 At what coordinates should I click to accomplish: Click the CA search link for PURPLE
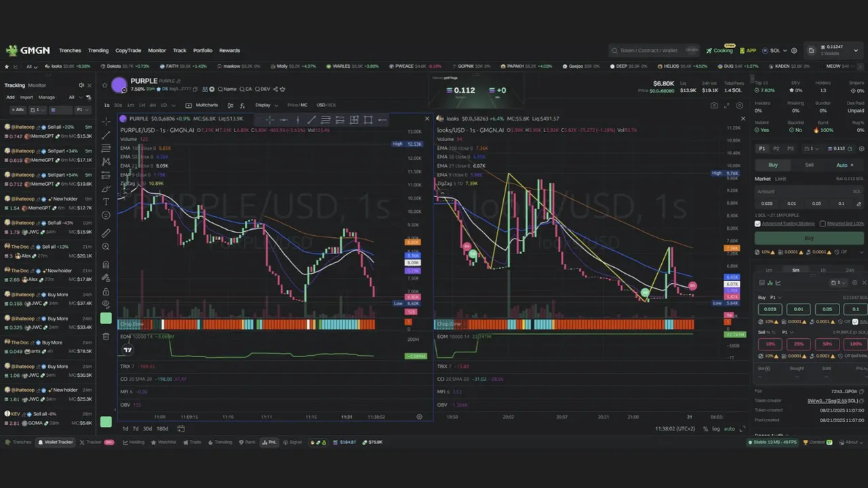(x=245, y=89)
